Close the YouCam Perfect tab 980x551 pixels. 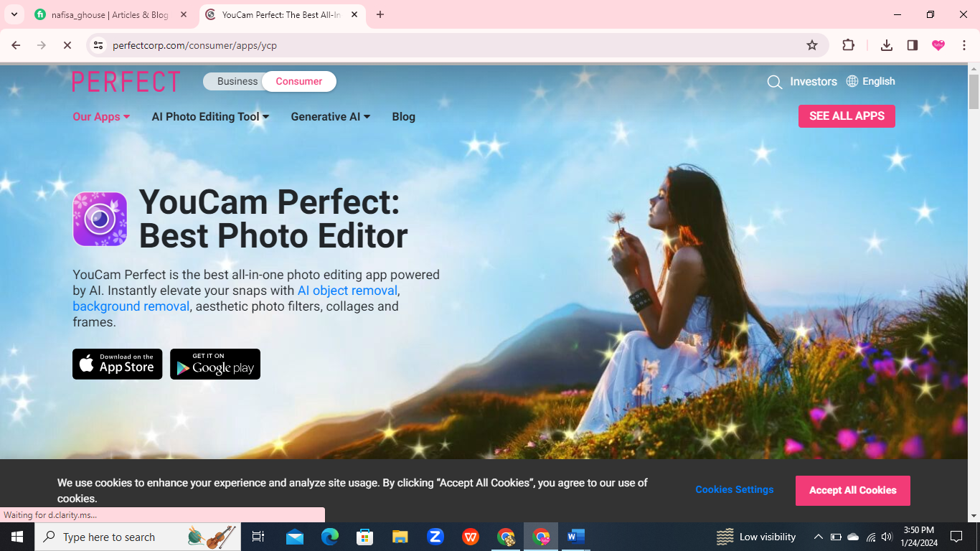(x=354, y=14)
